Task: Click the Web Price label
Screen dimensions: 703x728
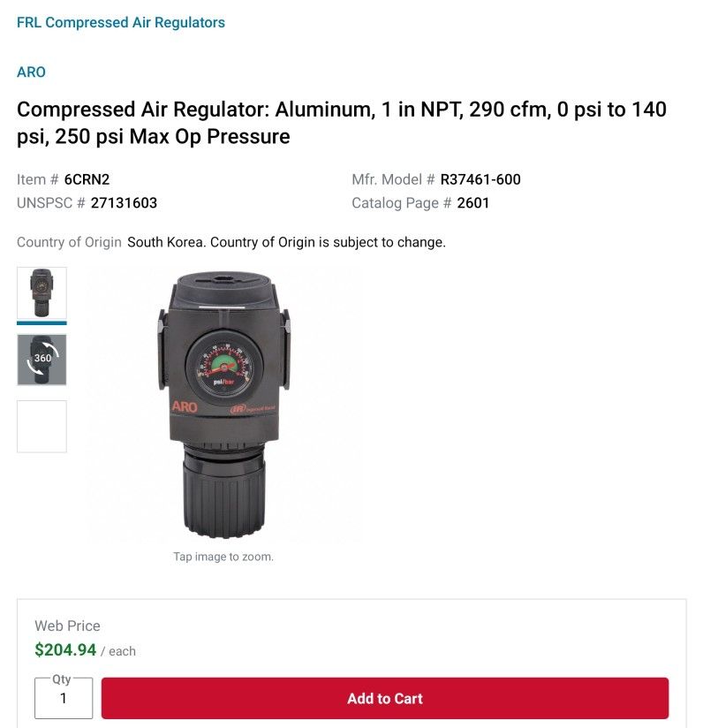Action: tap(66, 626)
